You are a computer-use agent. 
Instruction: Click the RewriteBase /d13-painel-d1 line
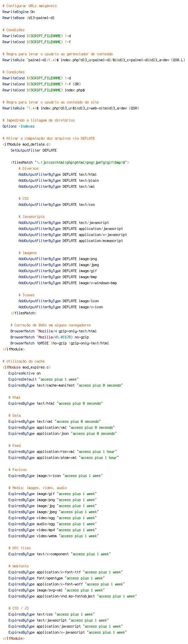pyautogui.click(x=28, y=18)
